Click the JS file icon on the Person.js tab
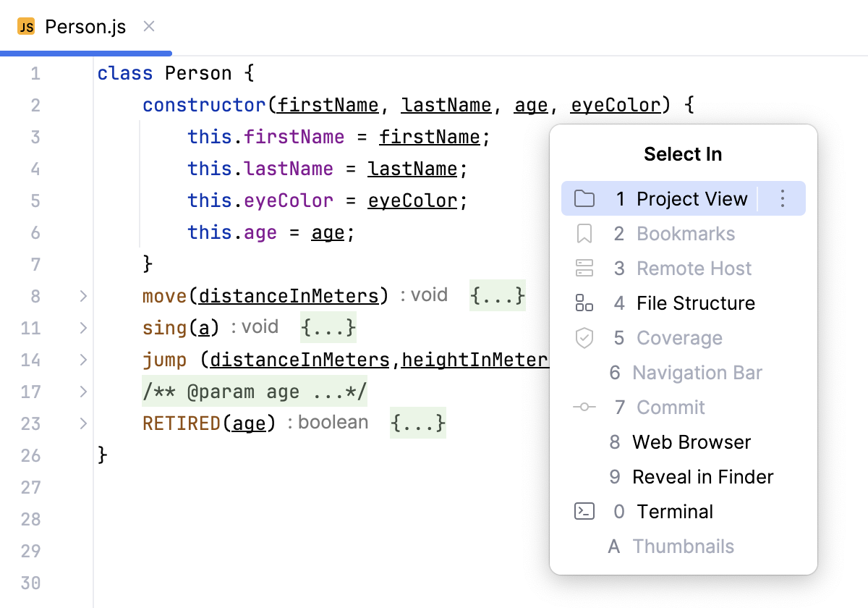The width and height of the screenshot is (868, 608). [x=26, y=28]
